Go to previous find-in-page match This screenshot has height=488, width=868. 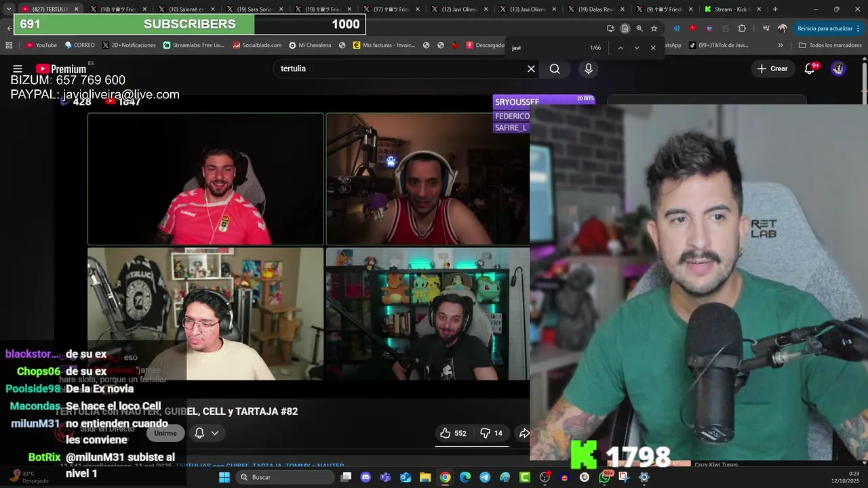(x=620, y=48)
